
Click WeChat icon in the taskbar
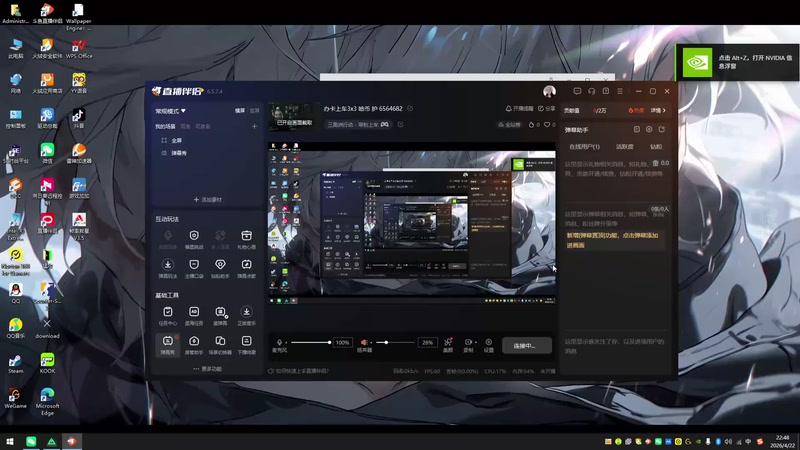click(x=31, y=441)
